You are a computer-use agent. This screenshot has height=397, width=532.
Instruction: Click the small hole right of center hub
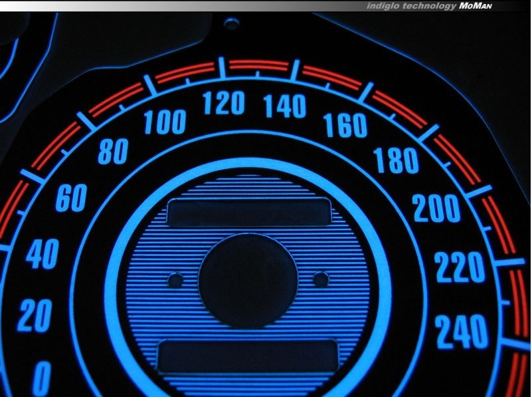[321, 278]
